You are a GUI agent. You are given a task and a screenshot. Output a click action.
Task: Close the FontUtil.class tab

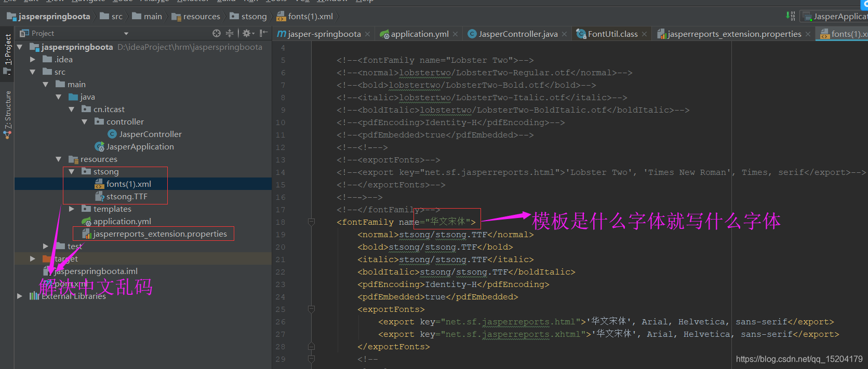point(645,34)
